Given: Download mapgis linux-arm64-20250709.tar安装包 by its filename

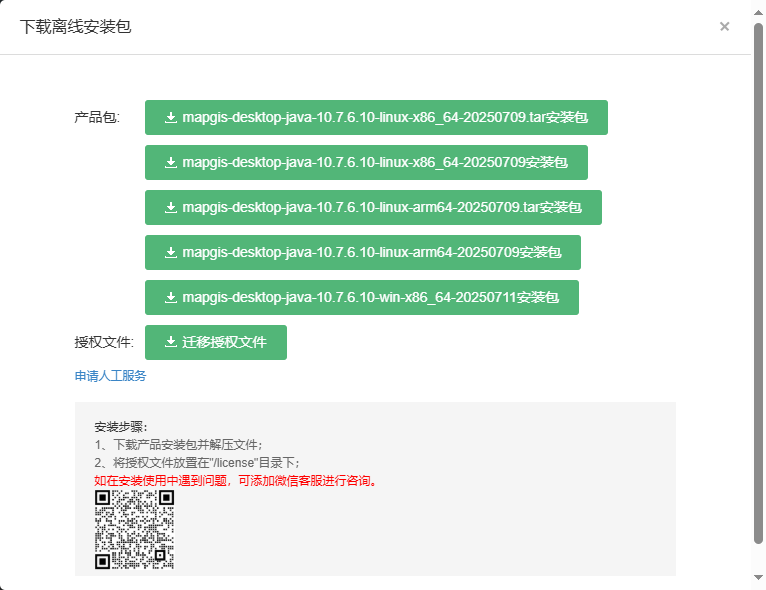Looking at the screenshot, I should coord(381,208).
